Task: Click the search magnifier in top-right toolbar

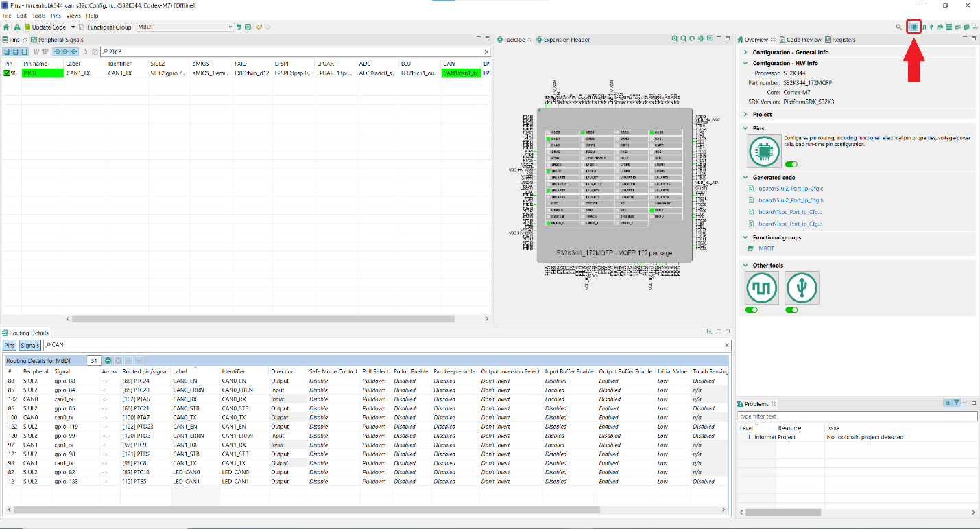Action: click(898, 27)
